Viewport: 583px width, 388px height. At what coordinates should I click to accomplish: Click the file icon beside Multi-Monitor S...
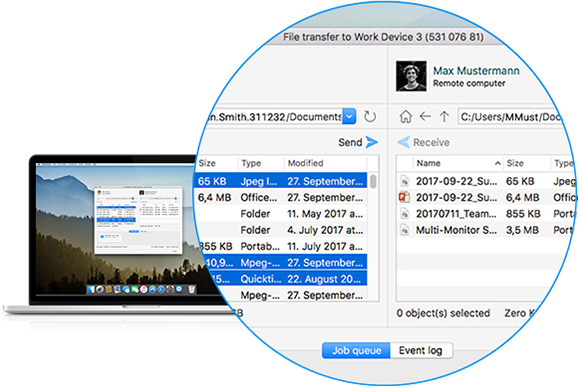coord(405,230)
